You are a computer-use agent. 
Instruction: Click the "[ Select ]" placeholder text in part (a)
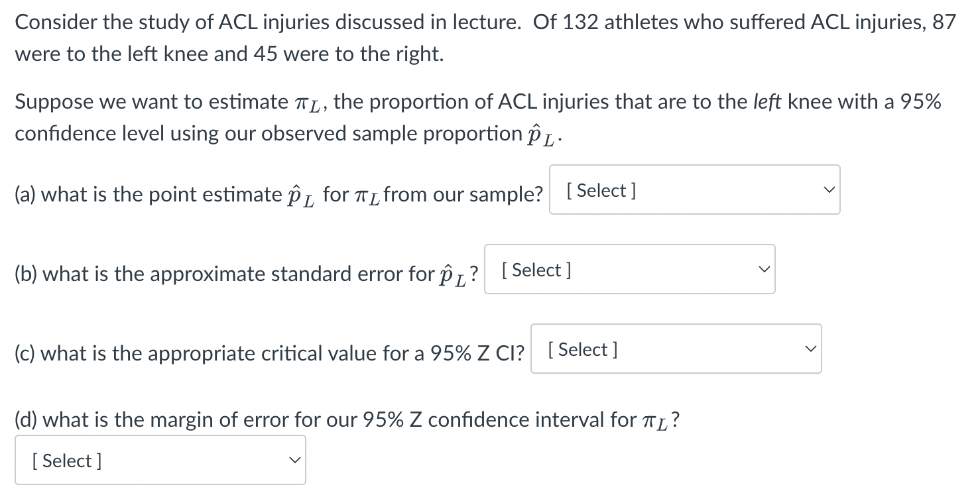point(601,191)
